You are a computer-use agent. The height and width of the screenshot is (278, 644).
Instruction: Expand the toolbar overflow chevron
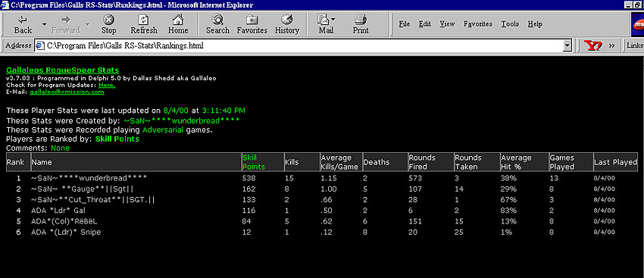pos(611,46)
